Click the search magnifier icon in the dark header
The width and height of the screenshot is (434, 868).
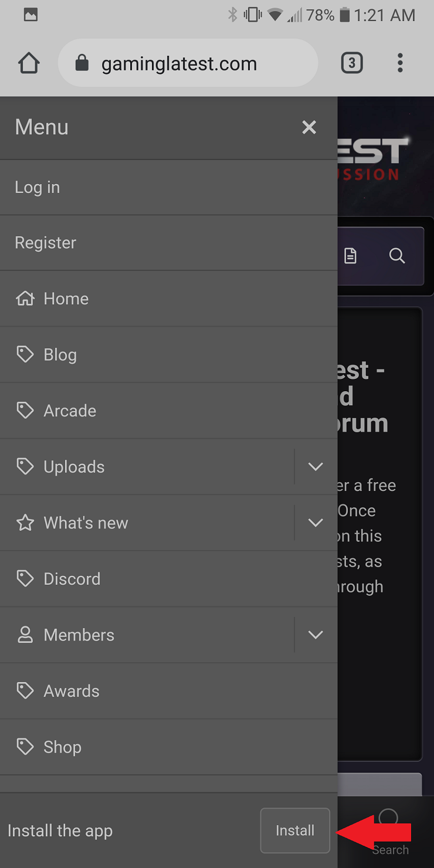click(x=397, y=256)
